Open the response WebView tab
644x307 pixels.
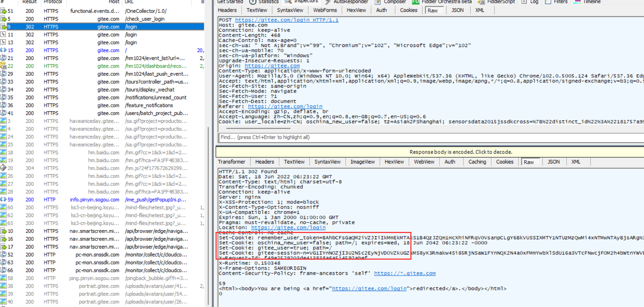tap(424, 162)
